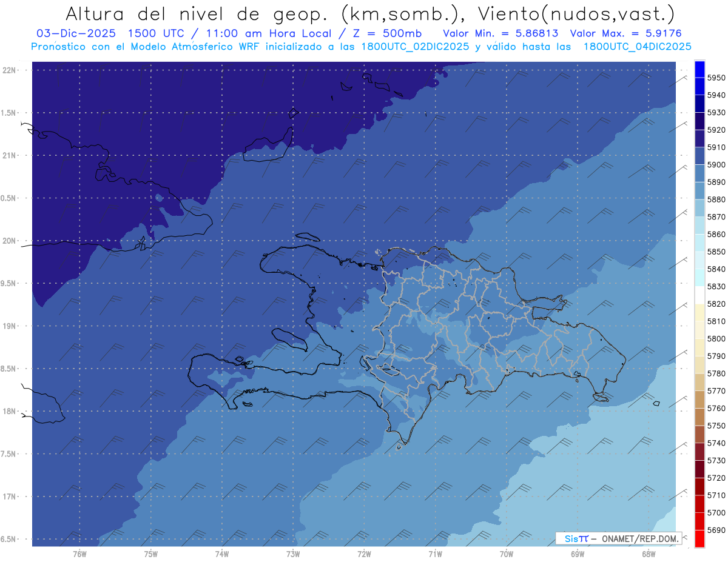
Task: Click the legend value '5800'
Action: 716,338
